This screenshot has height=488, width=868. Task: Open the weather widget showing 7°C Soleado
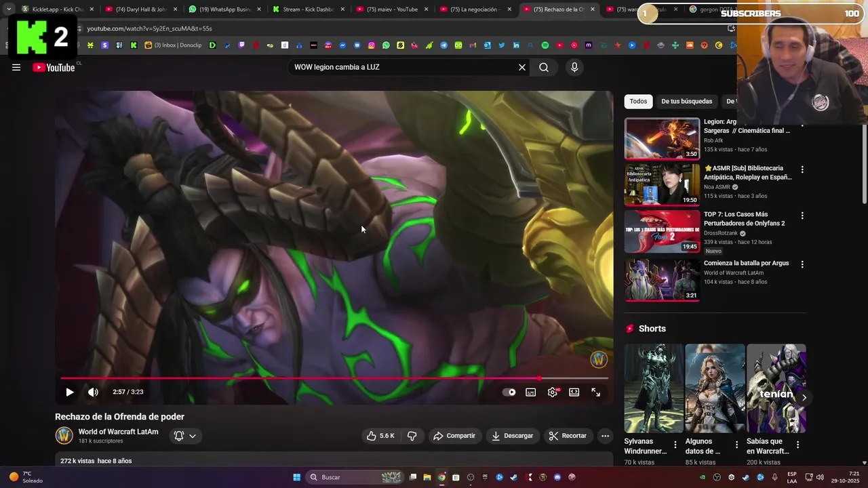[26, 477]
